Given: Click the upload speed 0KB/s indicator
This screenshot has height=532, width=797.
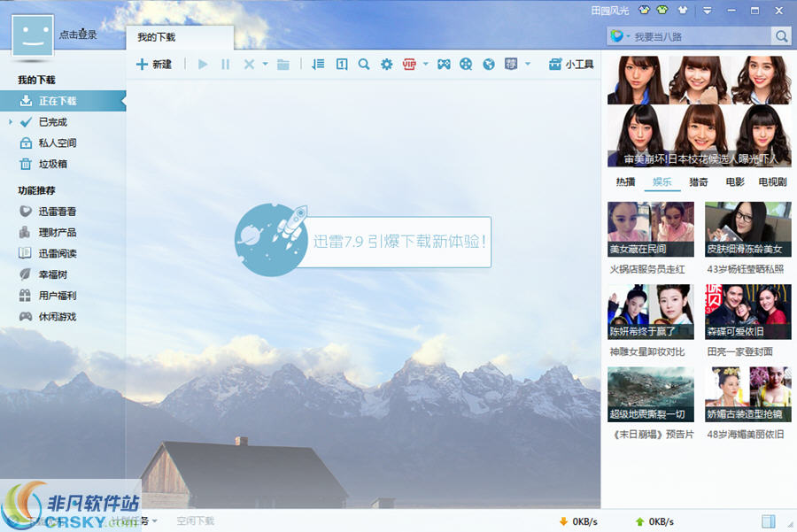Looking at the screenshot, I should pyautogui.click(x=654, y=521).
